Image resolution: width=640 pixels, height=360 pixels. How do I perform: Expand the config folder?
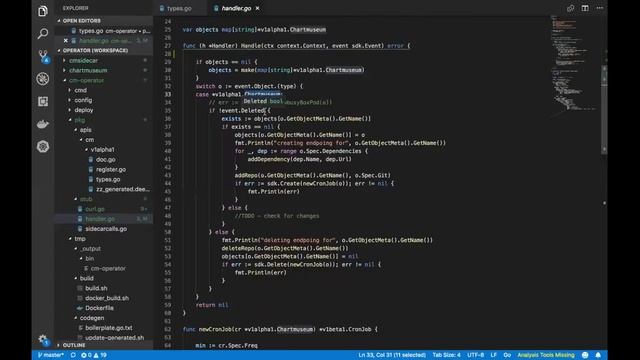83,100
